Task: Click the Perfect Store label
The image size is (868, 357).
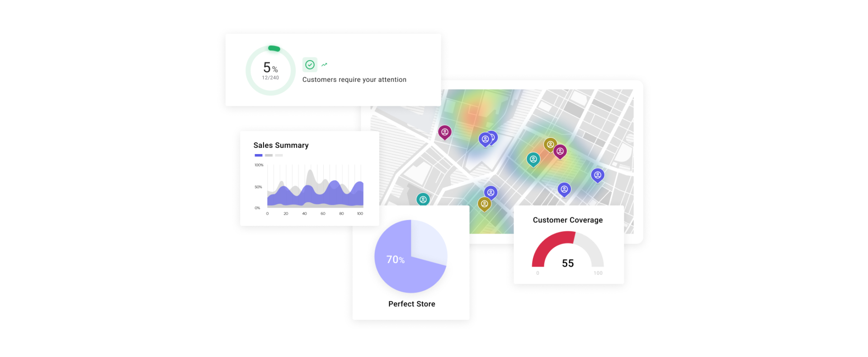Action: [412, 304]
